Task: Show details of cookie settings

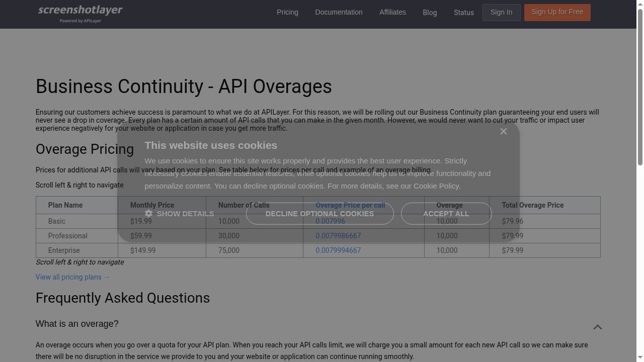Action: click(179, 214)
